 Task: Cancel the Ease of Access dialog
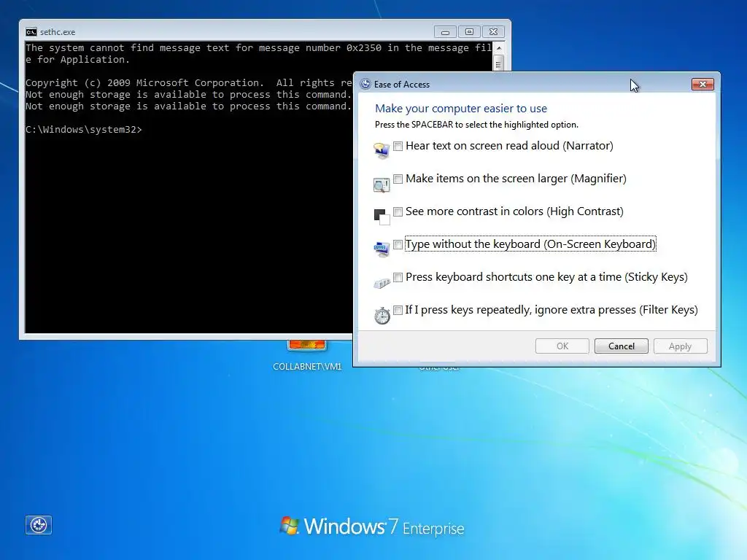622,346
